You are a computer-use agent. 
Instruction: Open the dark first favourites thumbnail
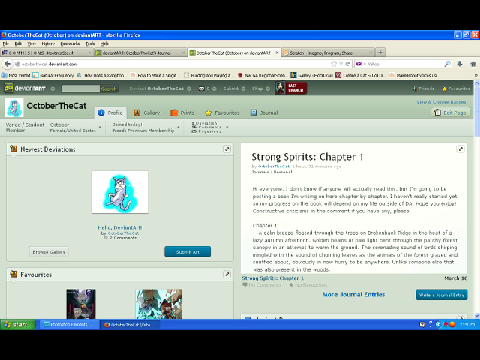coord(81,304)
